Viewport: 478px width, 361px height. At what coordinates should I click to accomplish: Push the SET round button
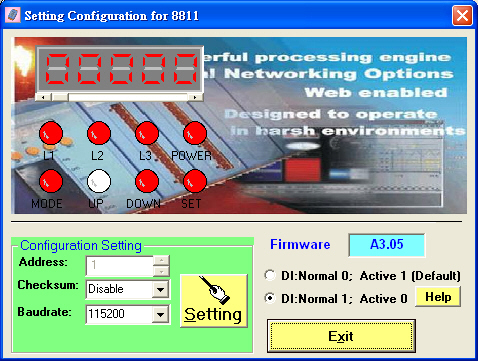click(x=195, y=181)
